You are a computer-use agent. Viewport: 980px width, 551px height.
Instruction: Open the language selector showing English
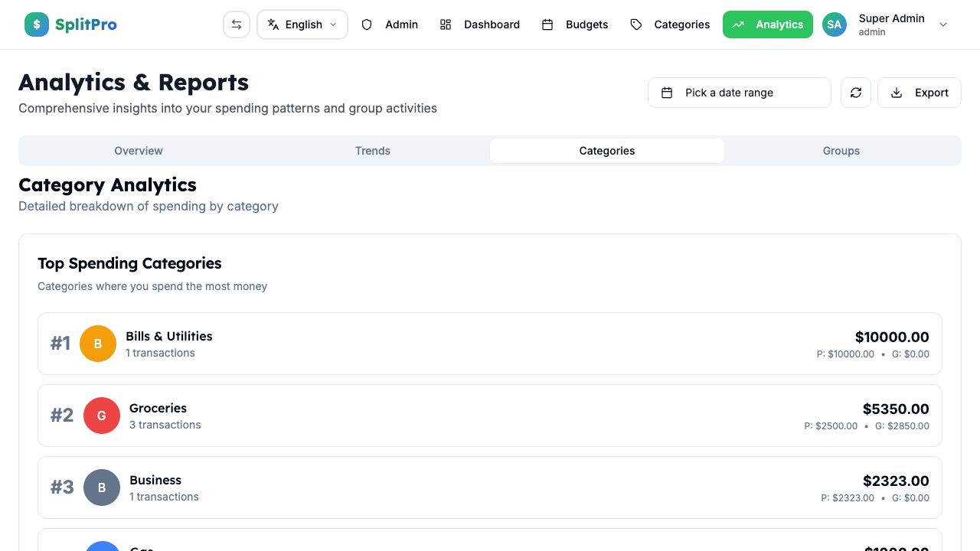click(x=302, y=24)
